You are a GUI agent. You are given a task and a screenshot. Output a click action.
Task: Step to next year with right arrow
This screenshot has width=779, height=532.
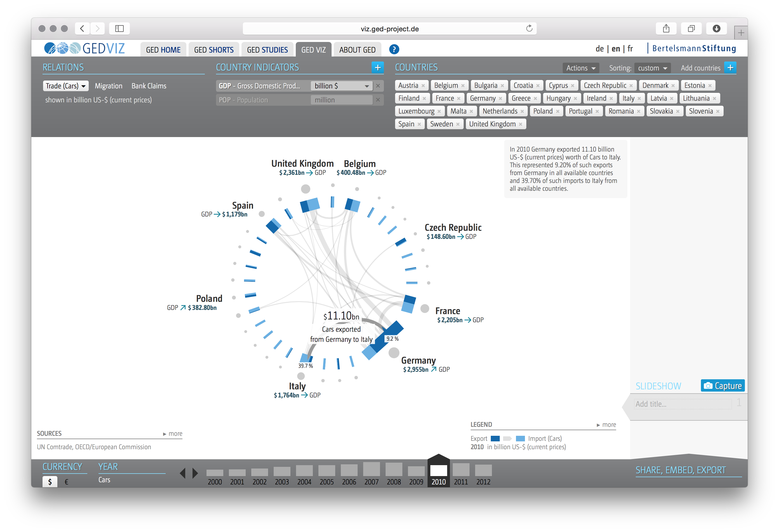coord(195,473)
